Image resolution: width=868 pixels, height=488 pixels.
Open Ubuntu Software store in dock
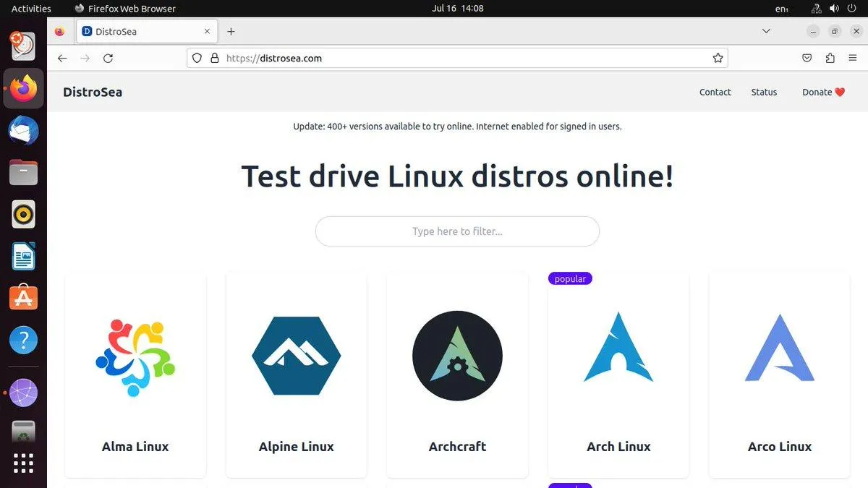(23, 297)
